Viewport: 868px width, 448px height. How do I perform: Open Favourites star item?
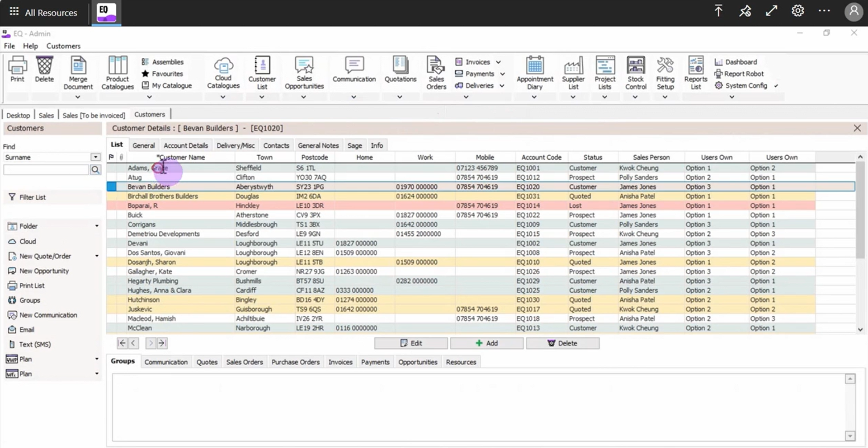(x=162, y=74)
